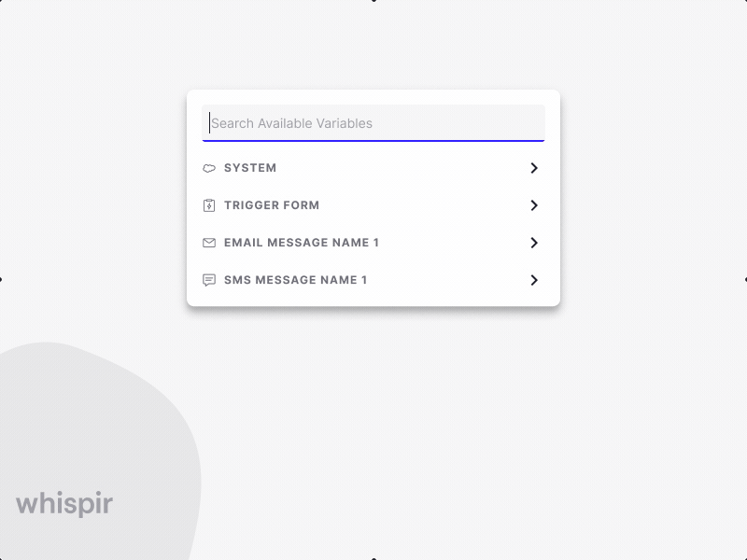Expand the SYSTEM variables category
This screenshot has width=747, height=560.
tap(534, 168)
